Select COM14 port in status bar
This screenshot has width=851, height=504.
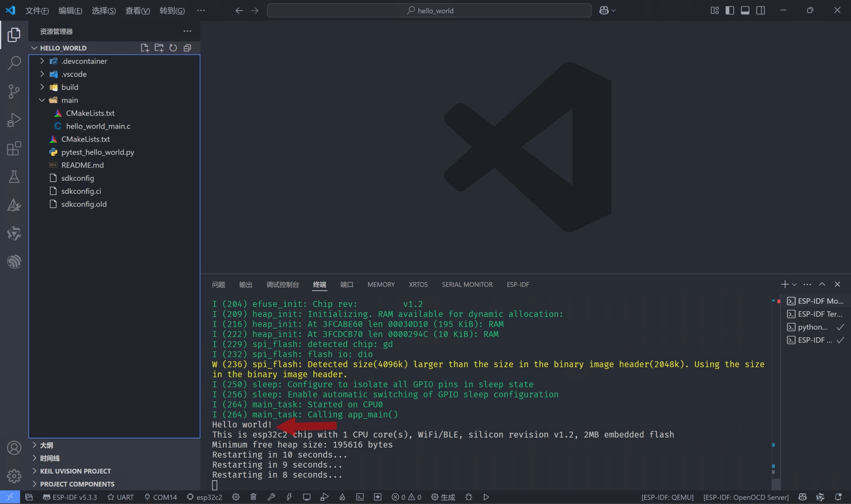pos(161,497)
